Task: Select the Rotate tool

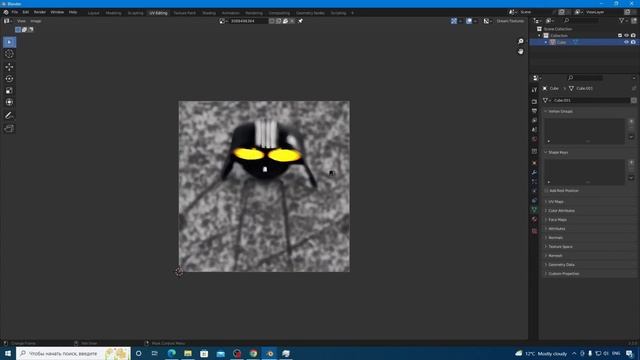Action: tap(9, 78)
